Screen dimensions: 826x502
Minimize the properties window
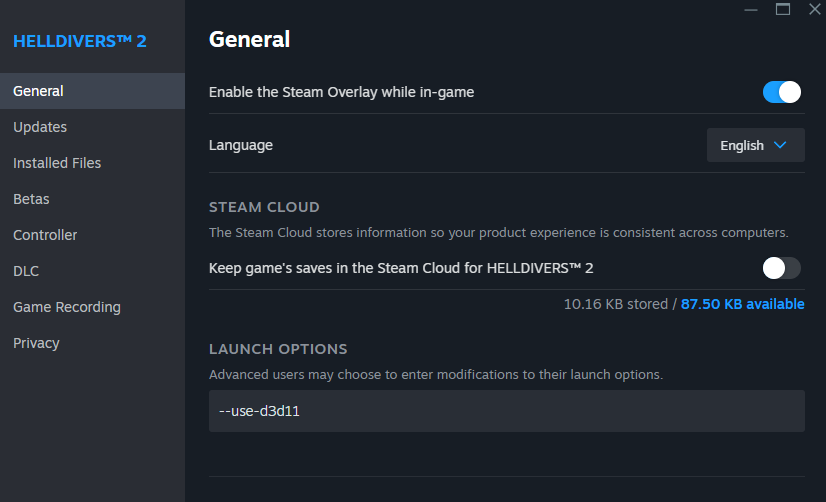pyautogui.click(x=751, y=9)
